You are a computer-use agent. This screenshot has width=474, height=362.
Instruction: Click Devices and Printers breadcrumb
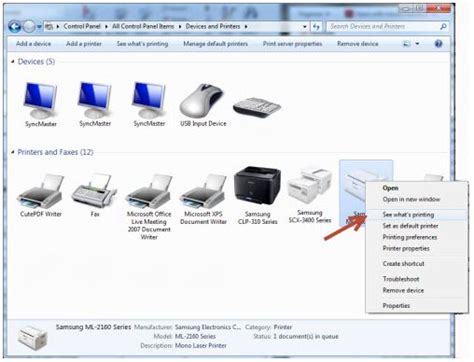(x=213, y=26)
